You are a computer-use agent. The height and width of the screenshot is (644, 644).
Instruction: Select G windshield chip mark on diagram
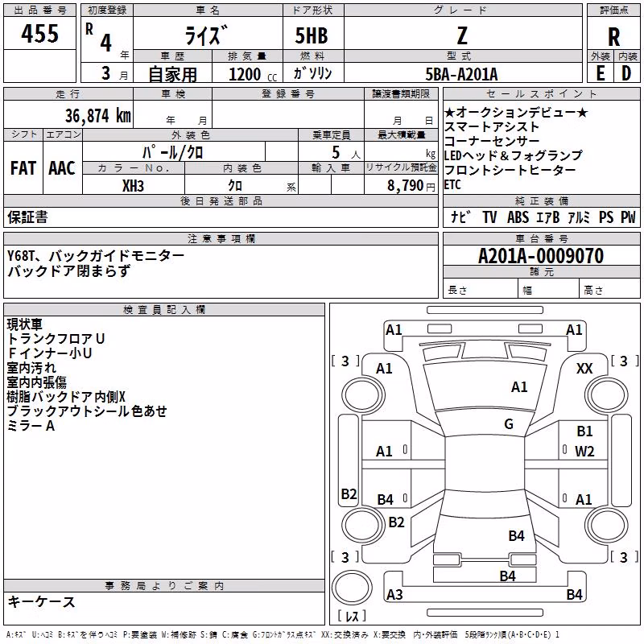tap(509, 423)
